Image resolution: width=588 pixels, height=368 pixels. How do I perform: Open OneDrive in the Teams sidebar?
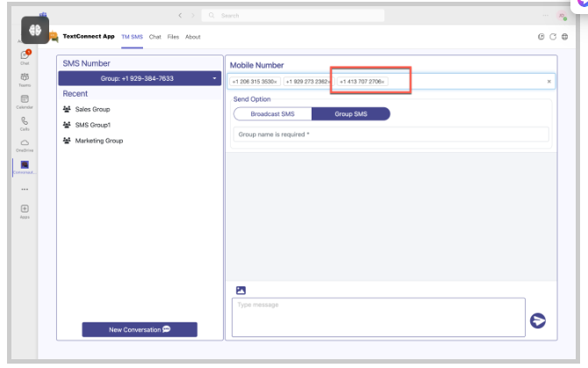[x=25, y=145]
